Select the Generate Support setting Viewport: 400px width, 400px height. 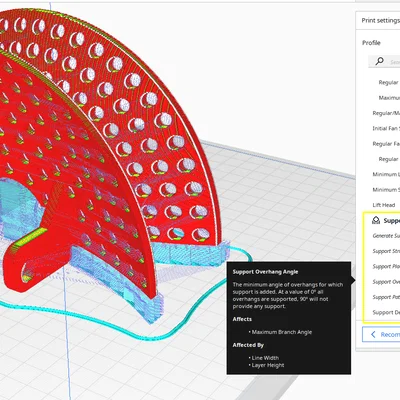point(386,236)
